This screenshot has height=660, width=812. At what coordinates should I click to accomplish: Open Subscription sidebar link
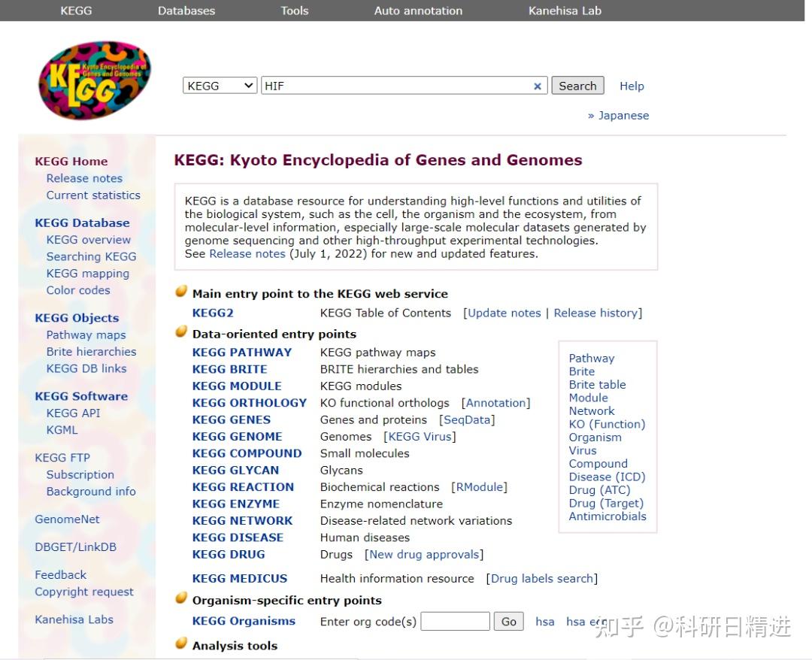pos(80,474)
